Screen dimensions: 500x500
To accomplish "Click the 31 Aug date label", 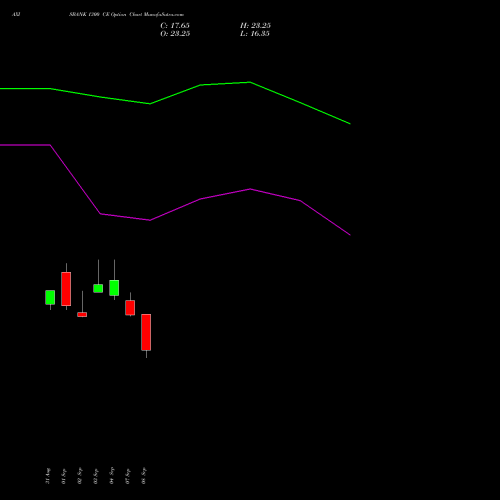I will tap(48, 476).
